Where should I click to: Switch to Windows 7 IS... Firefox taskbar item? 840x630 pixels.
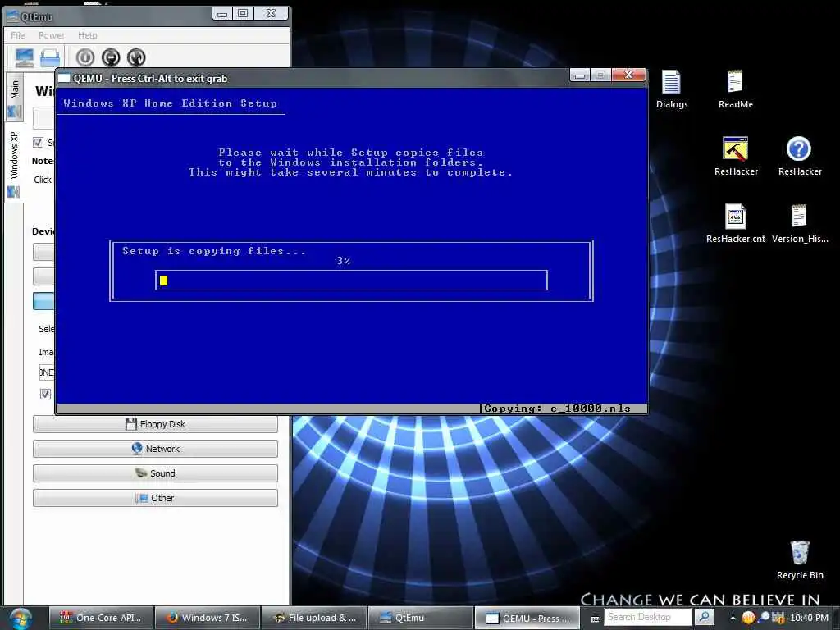[208, 618]
